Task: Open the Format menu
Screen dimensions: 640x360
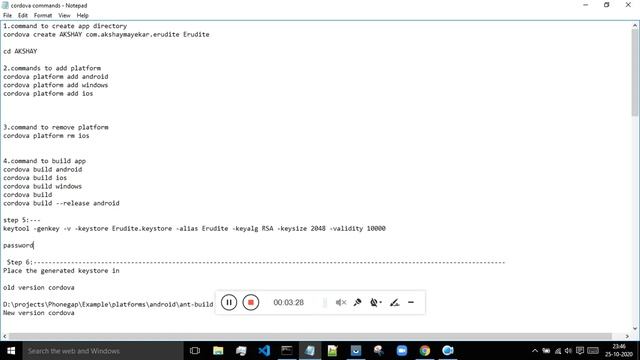Action: [43, 16]
